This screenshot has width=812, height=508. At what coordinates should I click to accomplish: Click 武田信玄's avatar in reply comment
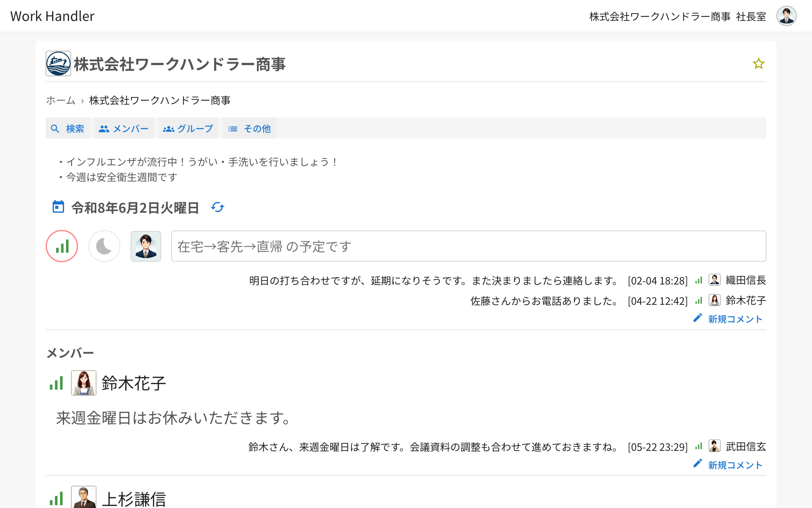(714, 446)
